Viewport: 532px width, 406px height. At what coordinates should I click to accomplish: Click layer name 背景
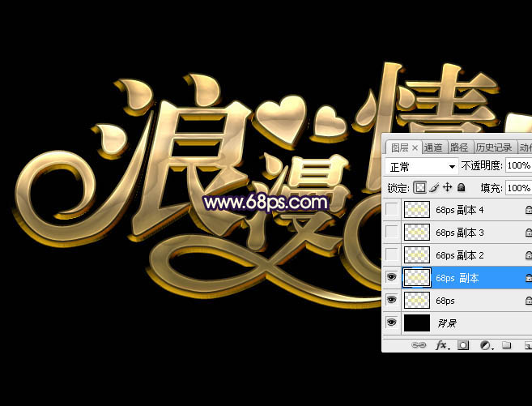point(447,323)
